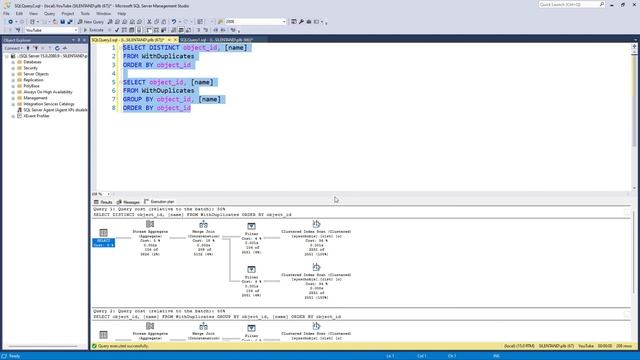This screenshot has height=360, width=640.
Task: Select Always On High Availability tree item
Action: pyautogui.click(x=48, y=92)
